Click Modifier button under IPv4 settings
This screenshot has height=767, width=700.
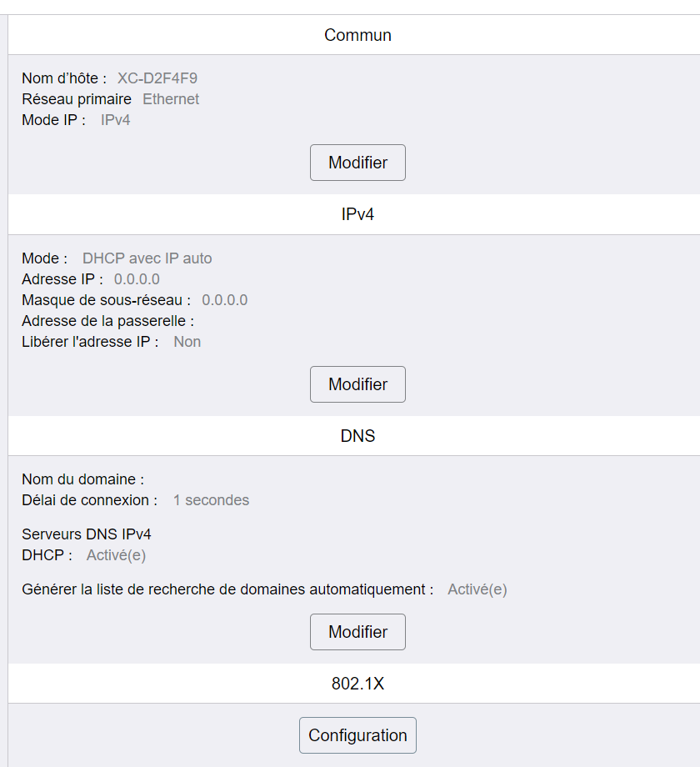(357, 384)
